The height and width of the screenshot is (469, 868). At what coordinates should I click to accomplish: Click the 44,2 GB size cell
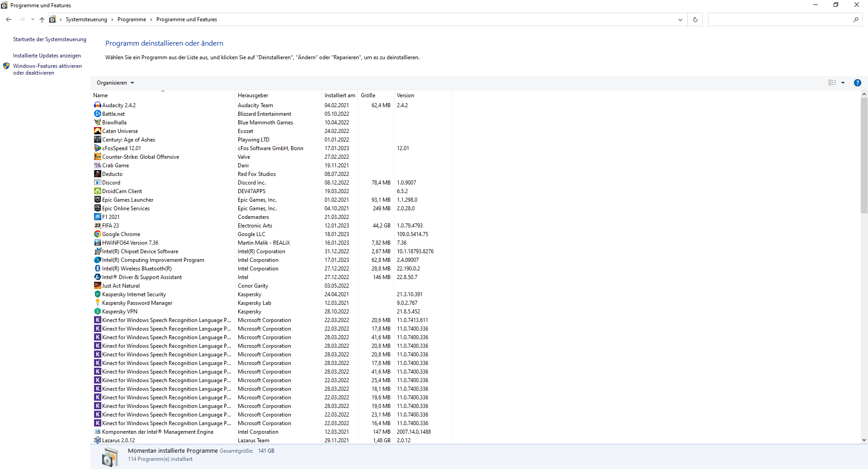tap(382, 226)
